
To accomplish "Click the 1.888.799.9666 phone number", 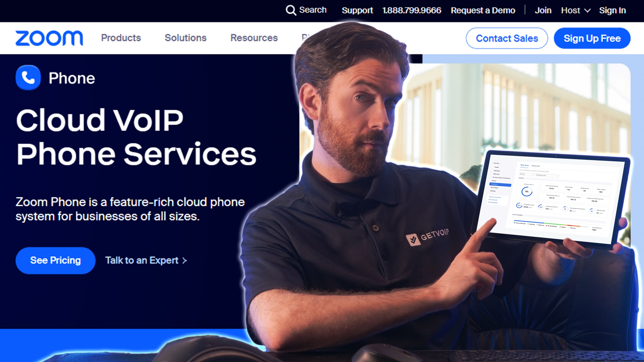I will pyautogui.click(x=412, y=10).
